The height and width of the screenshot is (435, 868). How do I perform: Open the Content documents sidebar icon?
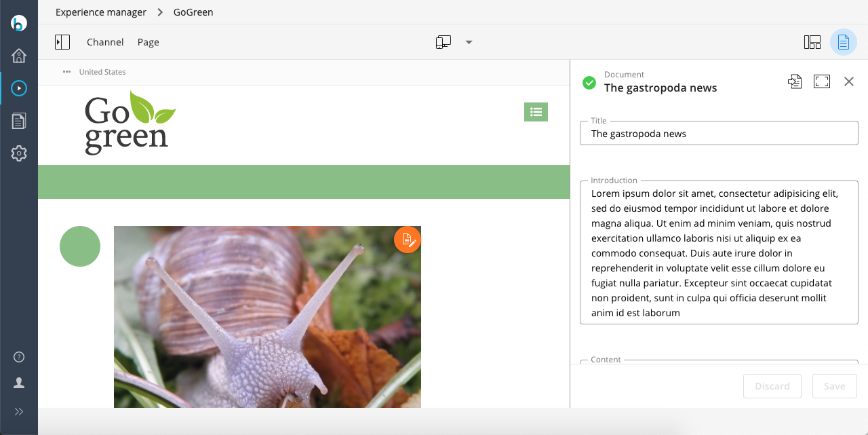pyautogui.click(x=19, y=121)
